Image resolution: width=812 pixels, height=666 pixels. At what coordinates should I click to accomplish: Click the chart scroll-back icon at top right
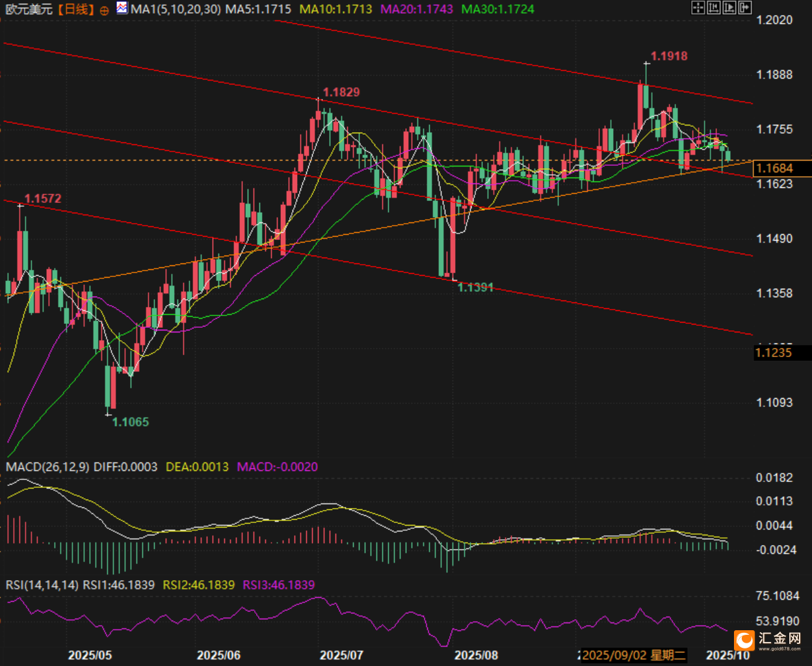pos(714,7)
